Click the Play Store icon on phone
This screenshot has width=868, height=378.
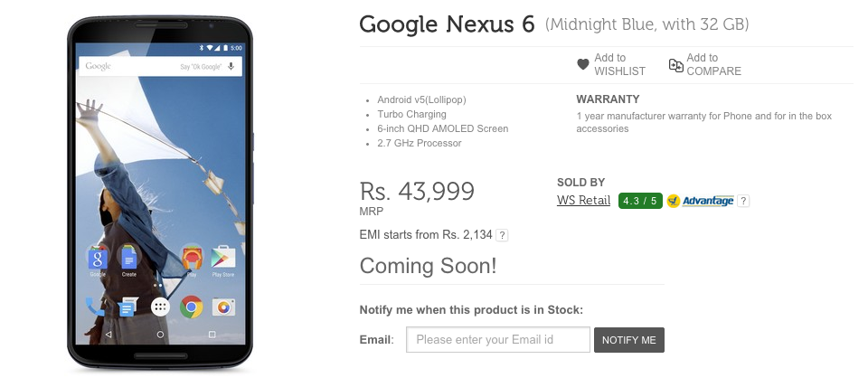[x=222, y=259]
